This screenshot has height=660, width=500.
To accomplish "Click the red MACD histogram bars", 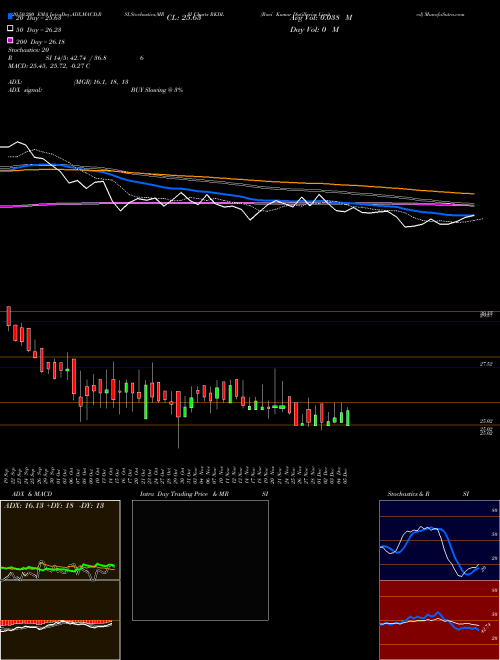I will [x=56, y=623].
